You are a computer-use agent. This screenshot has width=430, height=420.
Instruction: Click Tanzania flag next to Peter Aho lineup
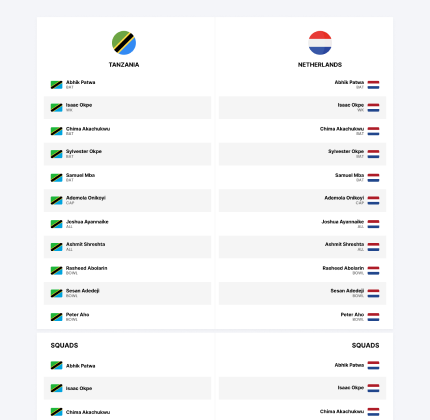point(57,317)
